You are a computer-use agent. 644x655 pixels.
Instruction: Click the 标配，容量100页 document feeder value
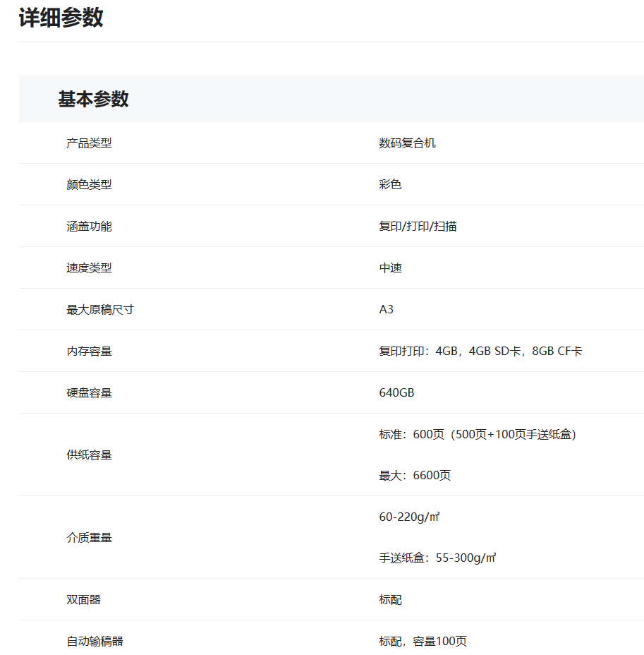coord(423,642)
